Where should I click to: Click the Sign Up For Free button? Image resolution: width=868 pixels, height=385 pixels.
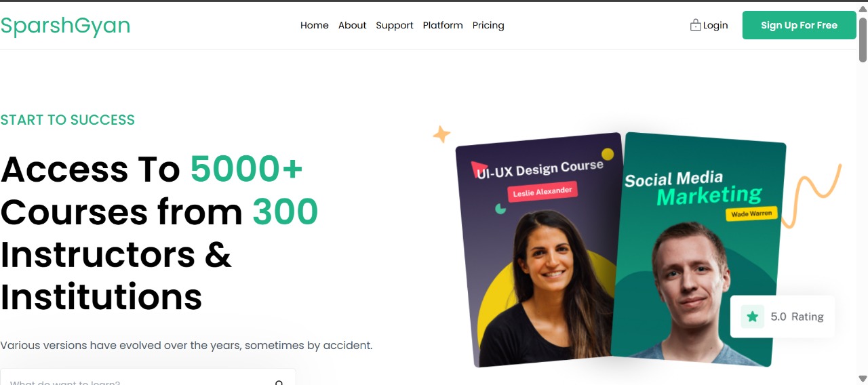coord(799,25)
